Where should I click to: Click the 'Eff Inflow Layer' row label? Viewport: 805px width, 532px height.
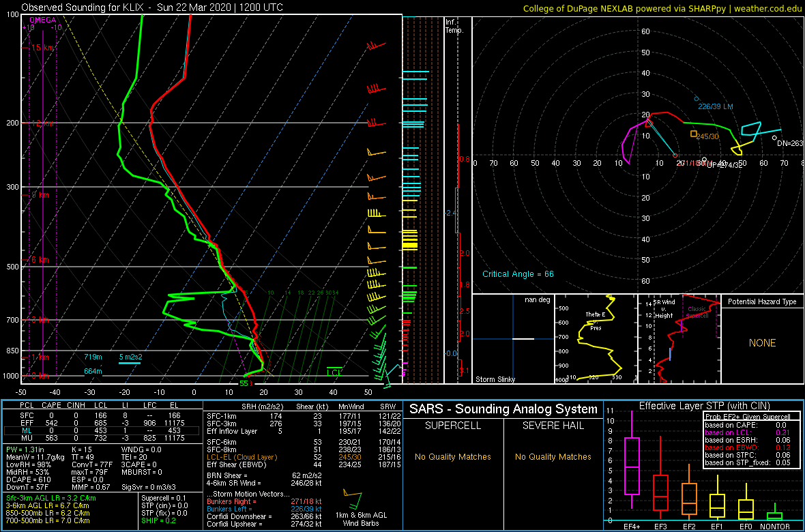click(231, 430)
